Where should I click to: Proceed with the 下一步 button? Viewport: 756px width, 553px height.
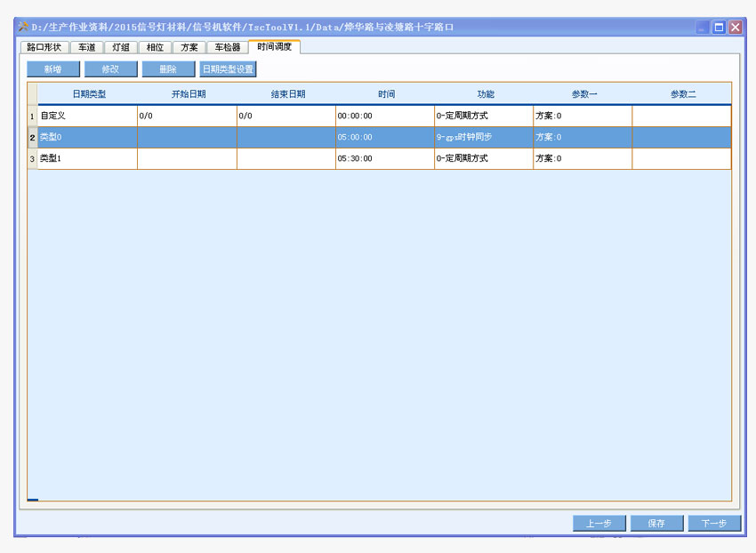pos(714,524)
